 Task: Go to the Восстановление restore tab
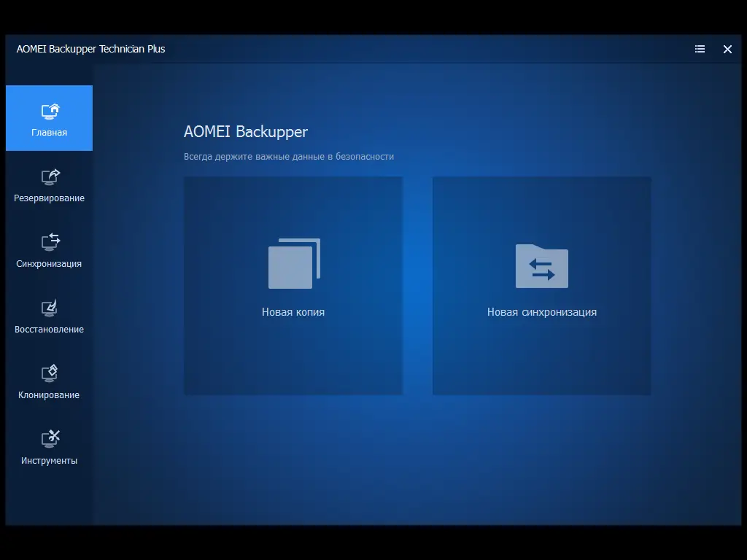(x=49, y=316)
